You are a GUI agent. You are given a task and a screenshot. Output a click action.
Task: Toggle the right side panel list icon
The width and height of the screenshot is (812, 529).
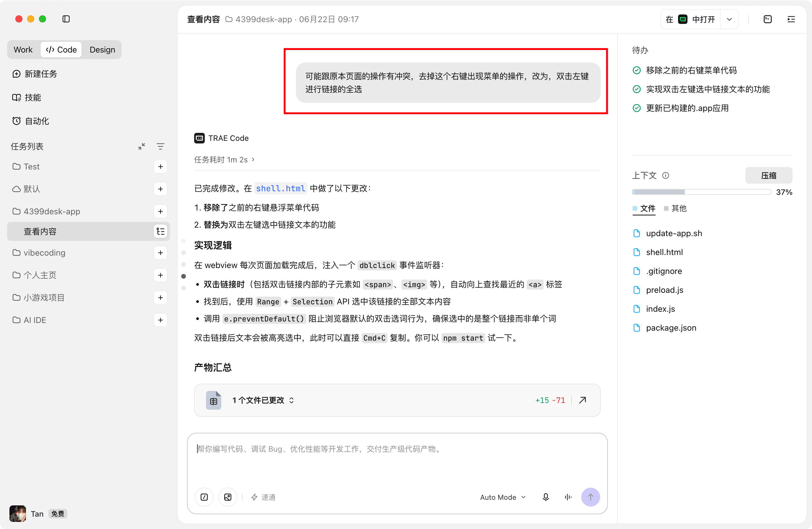pos(791,19)
